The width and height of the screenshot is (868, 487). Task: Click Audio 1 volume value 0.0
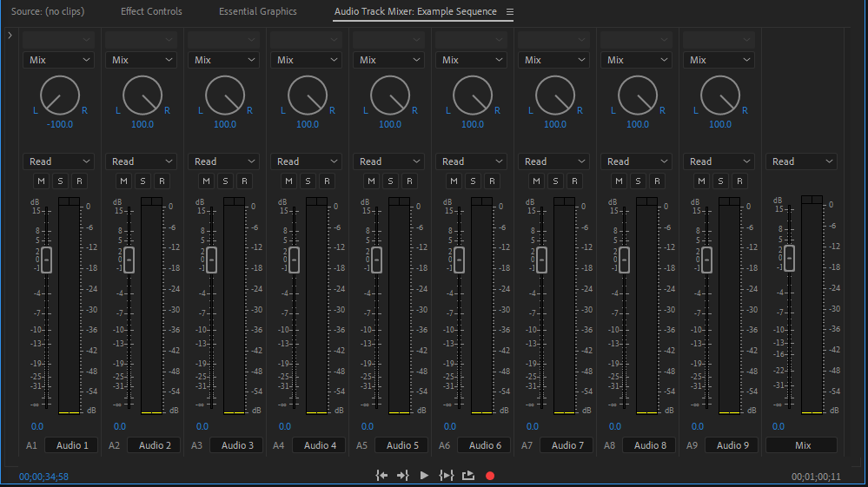tap(37, 426)
